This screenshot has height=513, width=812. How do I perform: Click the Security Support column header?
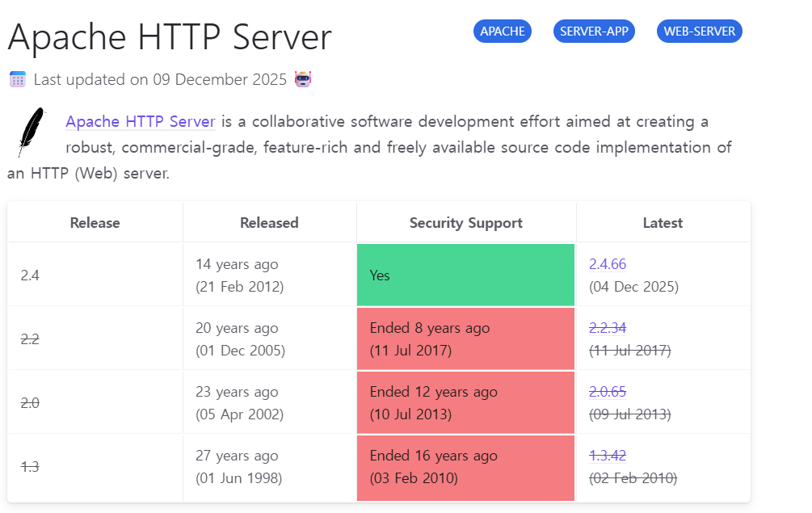pyautogui.click(x=465, y=223)
